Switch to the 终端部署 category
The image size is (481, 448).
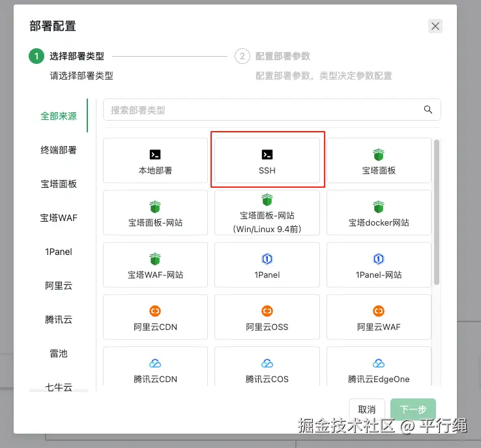(x=58, y=150)
